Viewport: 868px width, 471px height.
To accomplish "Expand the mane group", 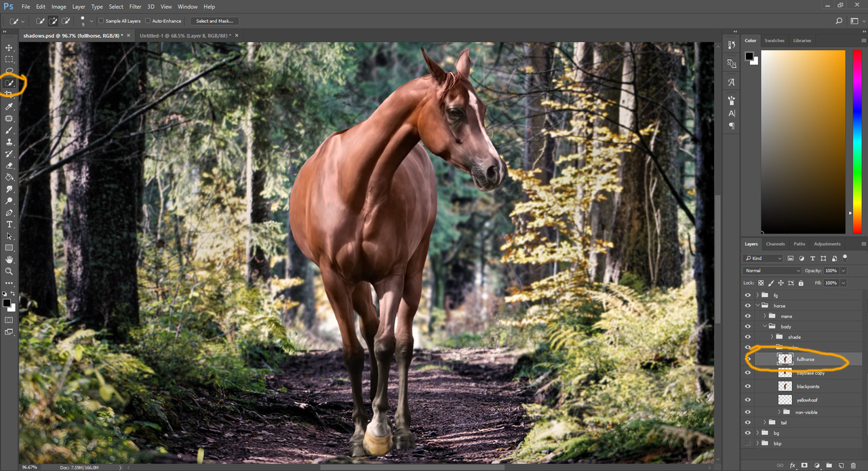I will [765, 316].
